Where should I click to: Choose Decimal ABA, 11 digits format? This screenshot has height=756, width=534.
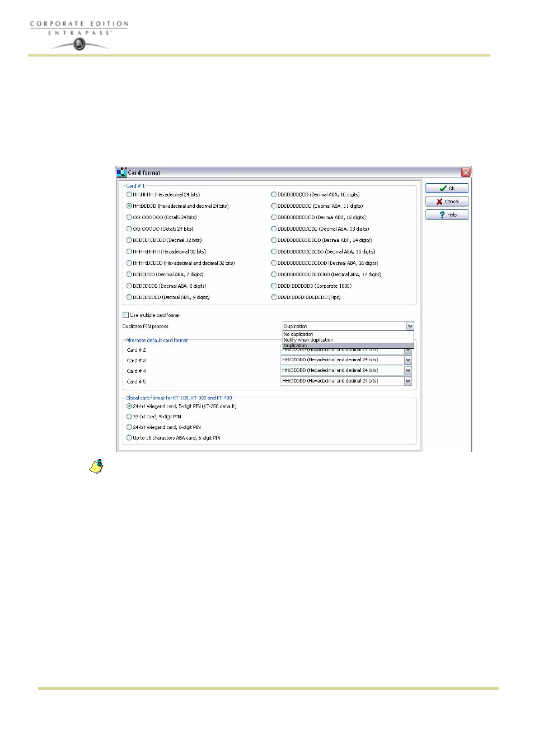tap(274, 206)
